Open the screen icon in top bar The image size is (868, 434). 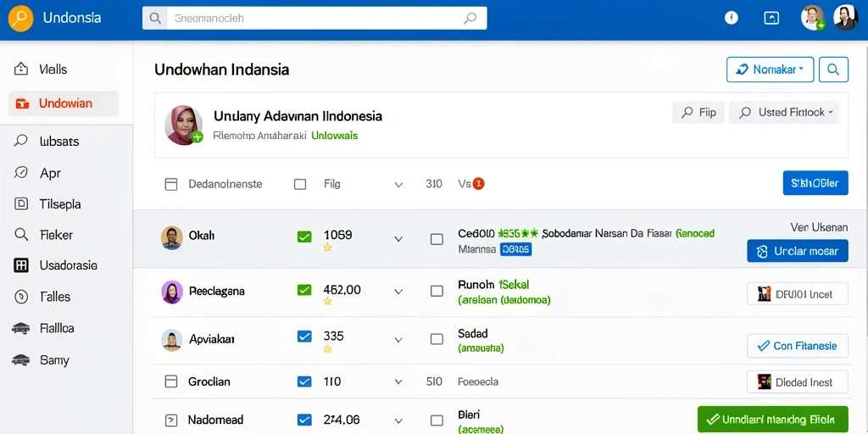click(x=771, y=18)
